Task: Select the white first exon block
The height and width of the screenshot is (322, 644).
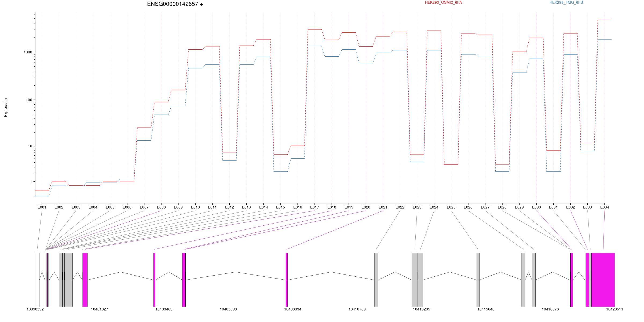Action: tap(37, 280)
